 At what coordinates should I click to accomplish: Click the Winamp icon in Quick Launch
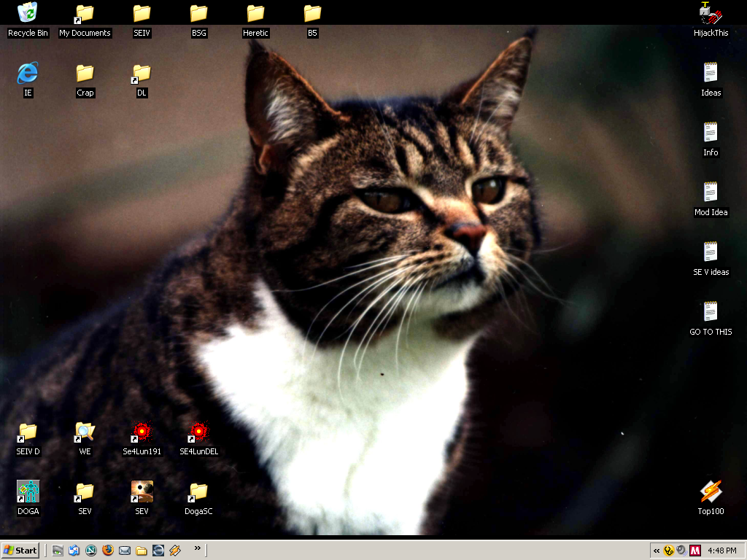(175, 551)
